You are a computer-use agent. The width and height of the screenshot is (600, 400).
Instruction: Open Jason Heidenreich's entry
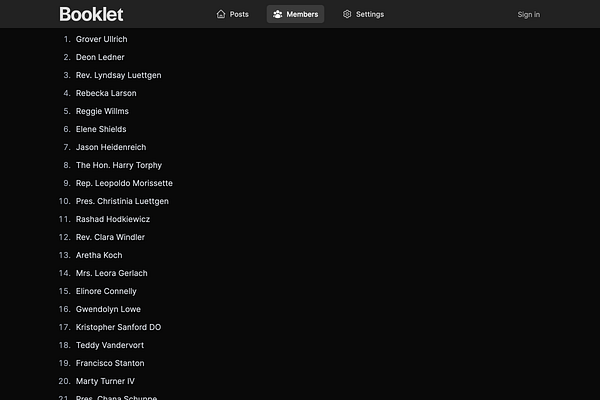click(x=111, y=147)
